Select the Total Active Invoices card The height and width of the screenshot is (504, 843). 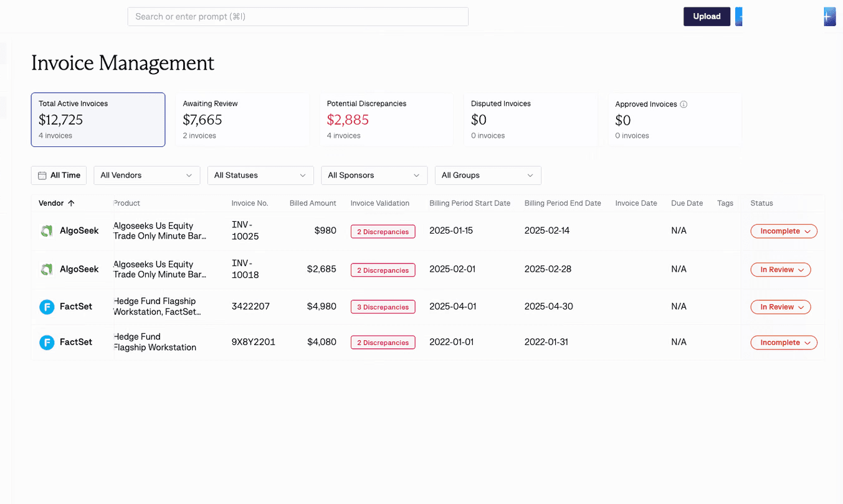click(x=98, y=120)
